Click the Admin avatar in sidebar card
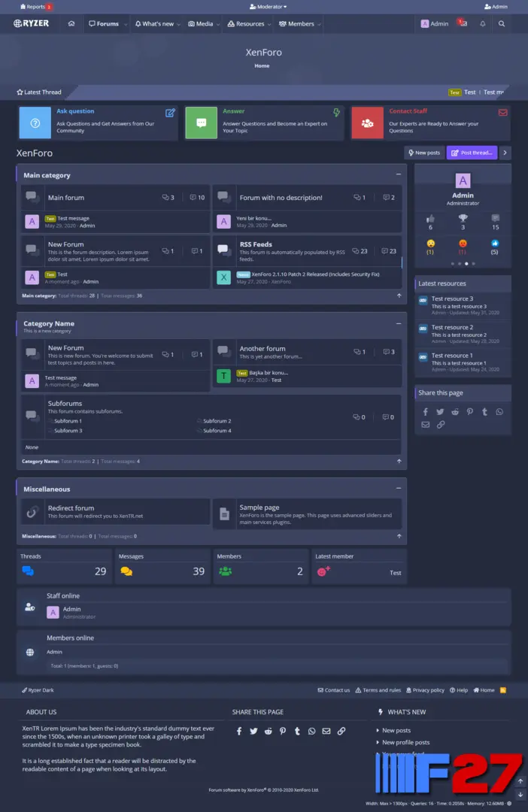 tap(463, 180)
